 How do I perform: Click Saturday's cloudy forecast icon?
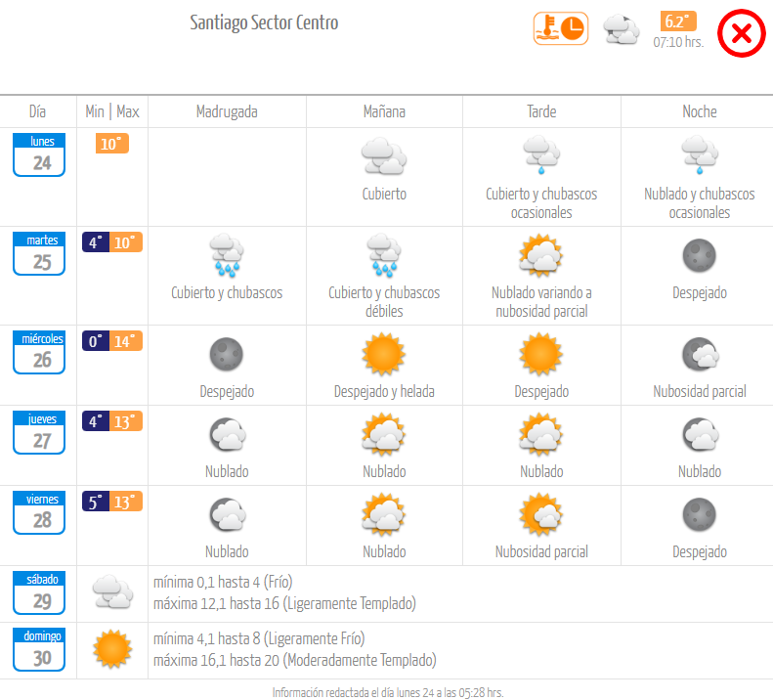coord(113,591)
